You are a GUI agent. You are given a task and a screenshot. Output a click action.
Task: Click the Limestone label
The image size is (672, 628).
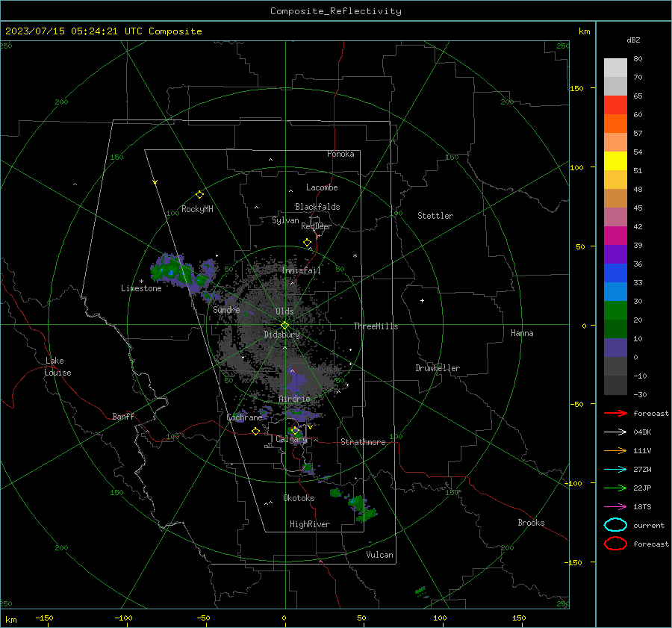click(x=141, y=288)
